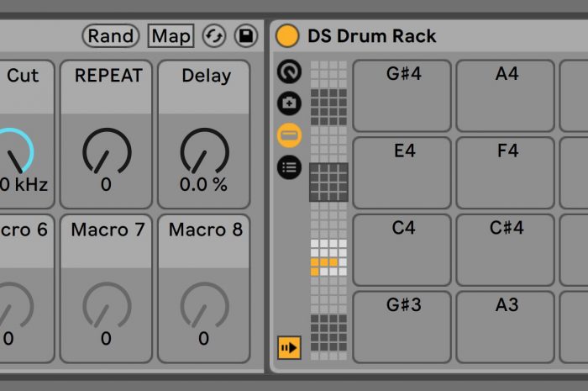This screenshot has height=391, width=588.
Task: Click the REPEAT macro label
Action: [108, 76]
